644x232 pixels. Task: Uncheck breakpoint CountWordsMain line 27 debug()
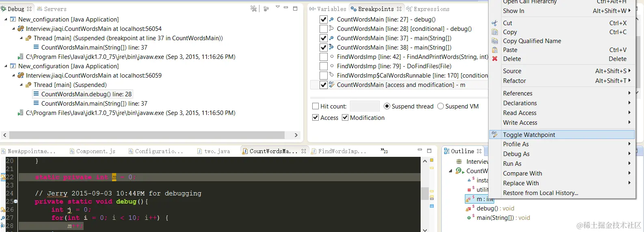coord(324,20)
